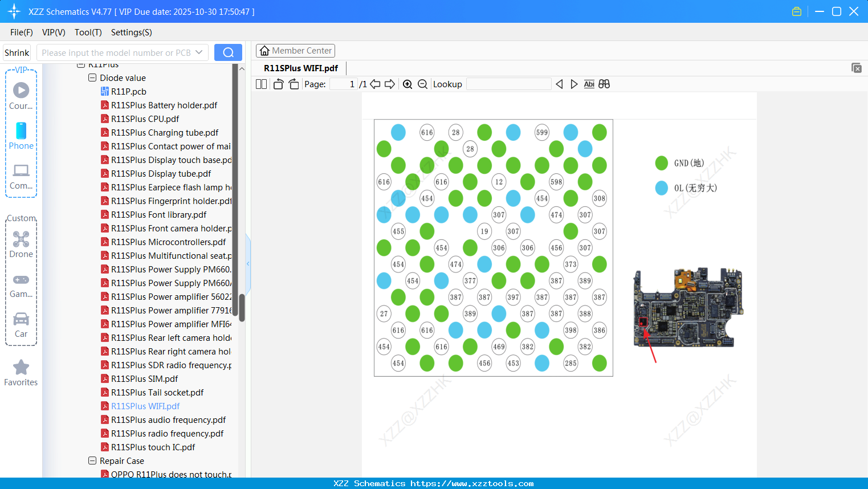Click PDF icon beside R11SPlus CPU.pdf

point(105,119)
